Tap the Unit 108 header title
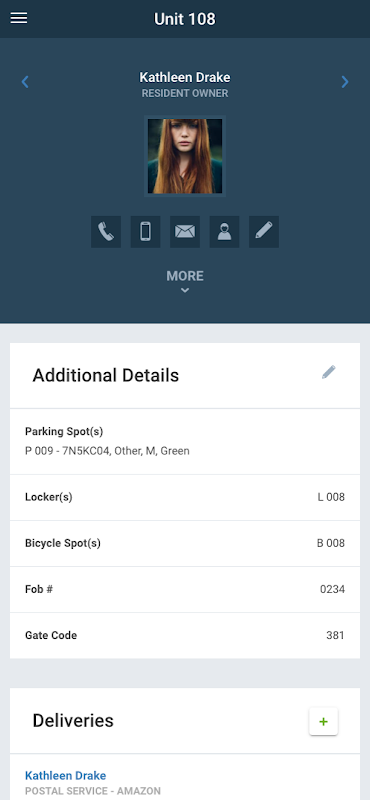The width and height of the screenshot is (370, 800). pyautogui.click(x=185, y=19)
